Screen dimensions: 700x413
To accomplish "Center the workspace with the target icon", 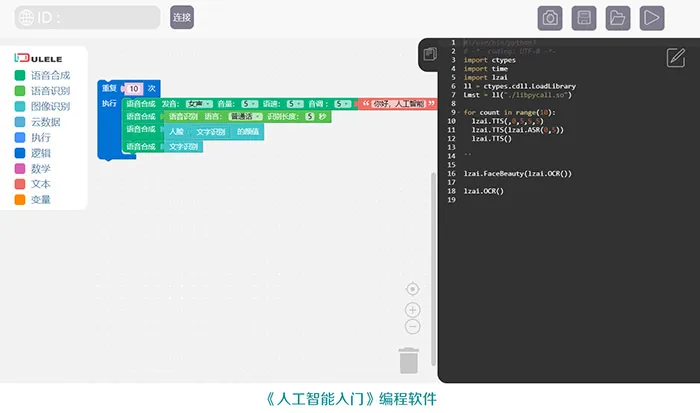I will (x=412, y=289).
